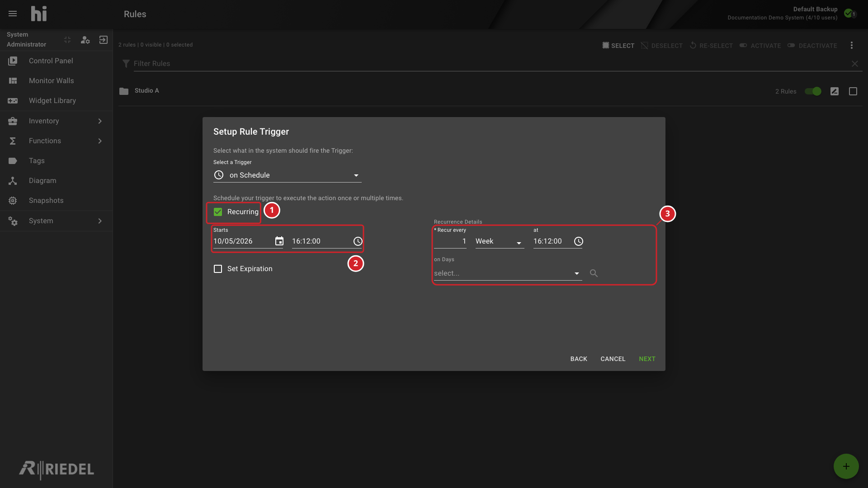Viewport: 868px width, 488px height.
Task: Open the hamburger navigation menu
Action: pos(13,14)
